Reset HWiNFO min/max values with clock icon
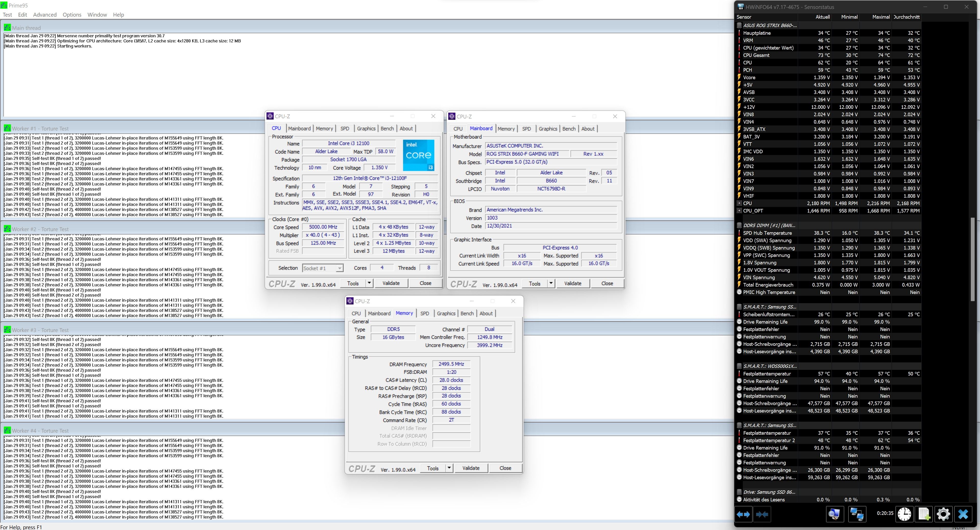 904,514
